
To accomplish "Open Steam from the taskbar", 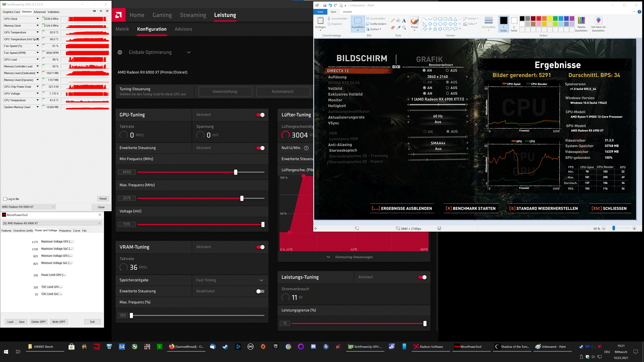I will coord(225,347).
